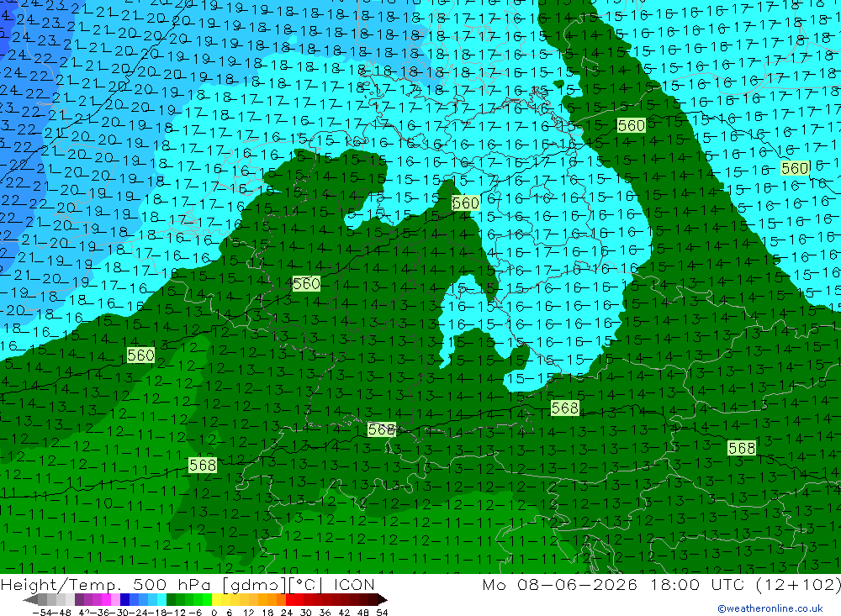Screen dimensions: 841x616
Task: Click the gray left-pointing arrow end of the legend
Action: click(30, 600)
